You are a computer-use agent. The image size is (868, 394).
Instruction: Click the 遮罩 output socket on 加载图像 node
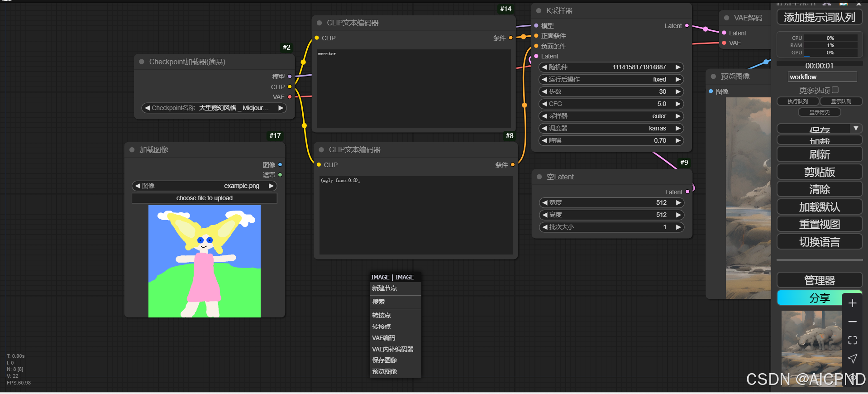(x=280, y=175)
